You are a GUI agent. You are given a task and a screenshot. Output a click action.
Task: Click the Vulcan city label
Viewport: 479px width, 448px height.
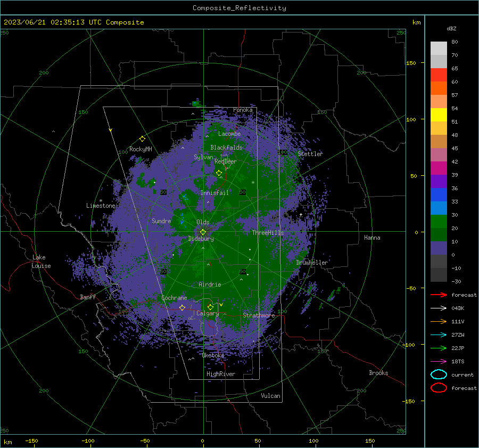pyautogui.click(x=270, y=396)
